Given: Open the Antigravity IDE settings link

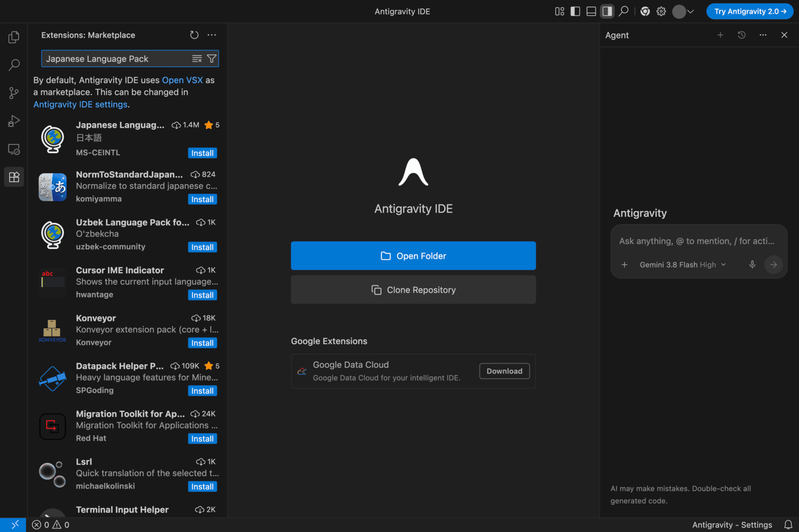Looking at the screenshot, I should (80, 104).
